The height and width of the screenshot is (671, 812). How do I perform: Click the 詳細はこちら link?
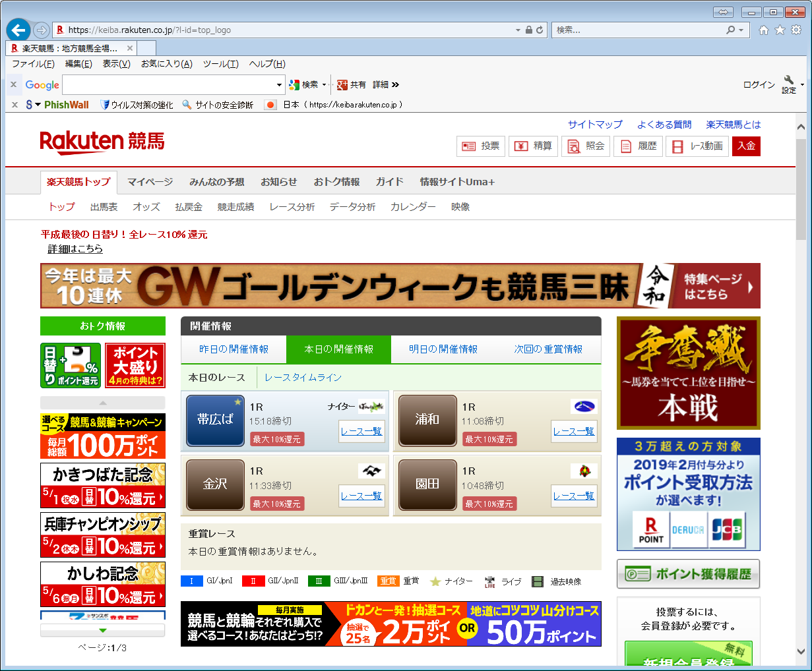click(x=75, y=248)
